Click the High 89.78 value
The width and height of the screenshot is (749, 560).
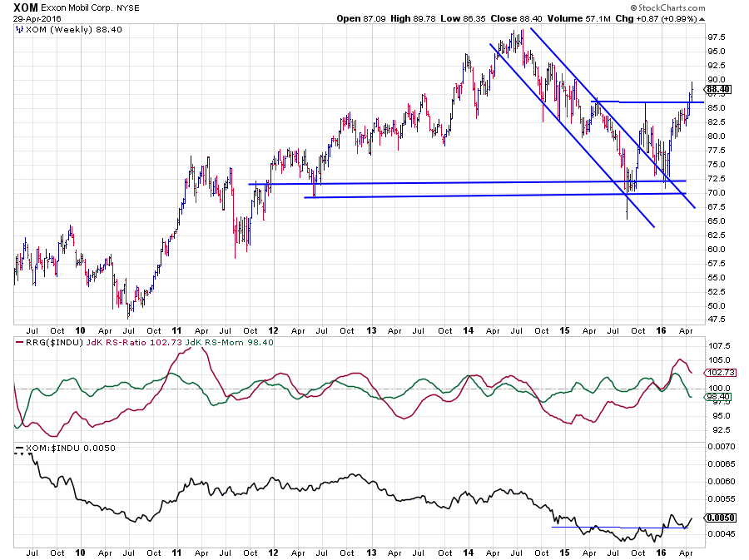pyautogui.click(x=413, y=18)
